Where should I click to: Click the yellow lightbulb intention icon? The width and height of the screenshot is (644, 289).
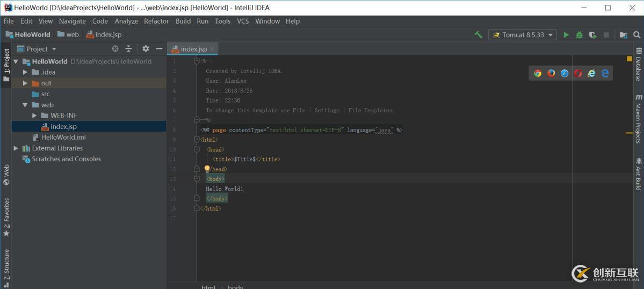(x=207, y=169)
